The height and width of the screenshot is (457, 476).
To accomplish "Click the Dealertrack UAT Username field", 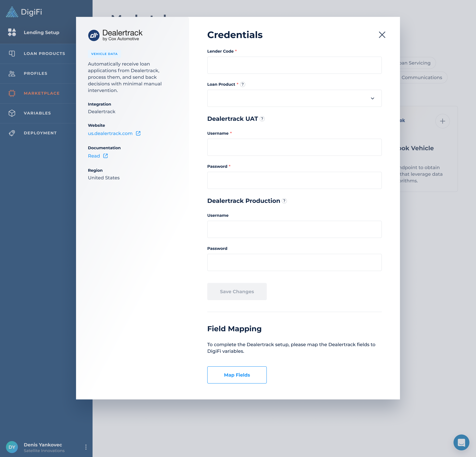I will (294, 147).
